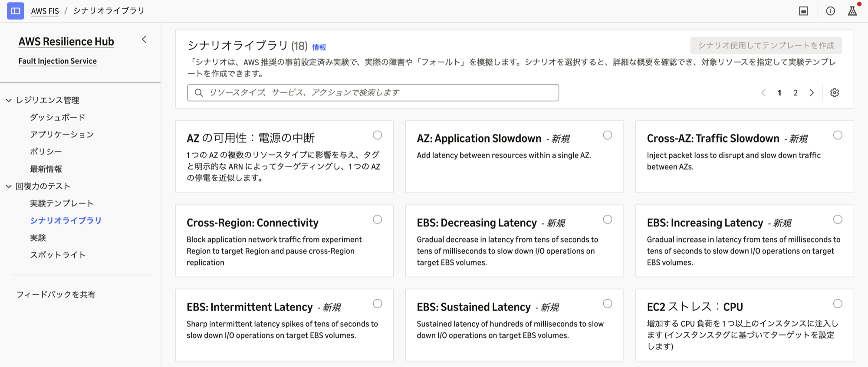This screenshot has height=367, width=868.
Task: Select the Cross-AZ: Traffic Slowdown radio button
Action: point(838,135)
